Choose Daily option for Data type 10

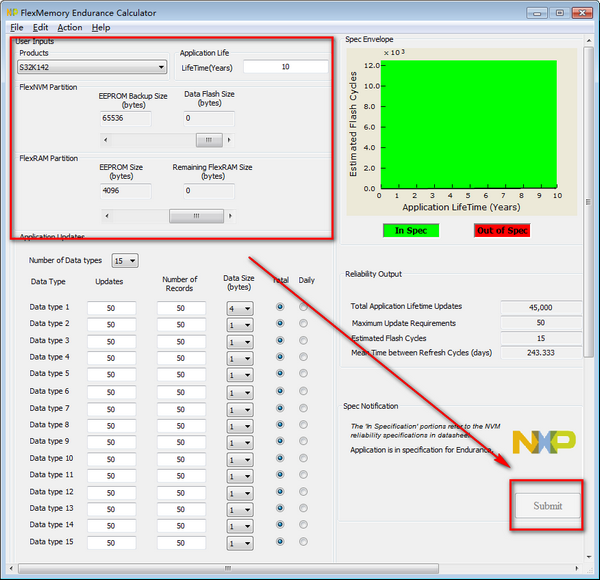pyautogui.click(x=303, y=458)
